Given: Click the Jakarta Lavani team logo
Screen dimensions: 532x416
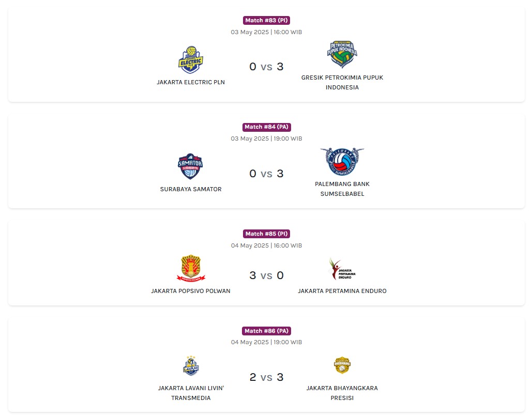Looking at the screenshot, I should point(191,365).
